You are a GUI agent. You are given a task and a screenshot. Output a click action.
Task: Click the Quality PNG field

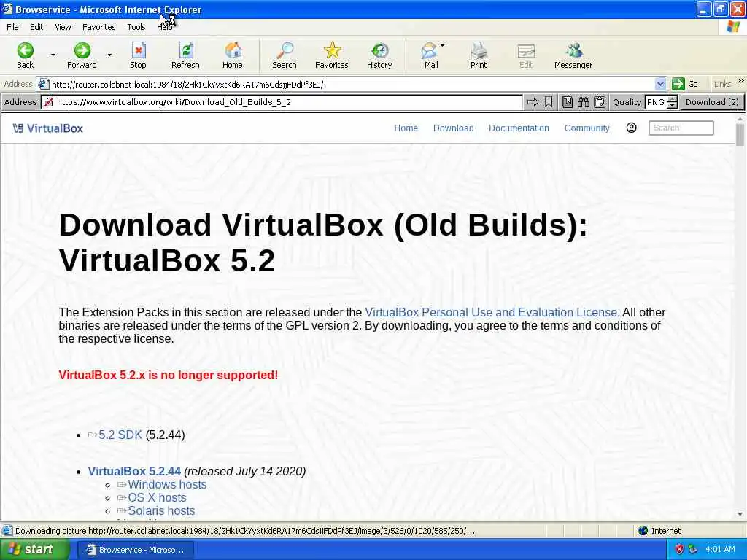coord(656,102)
